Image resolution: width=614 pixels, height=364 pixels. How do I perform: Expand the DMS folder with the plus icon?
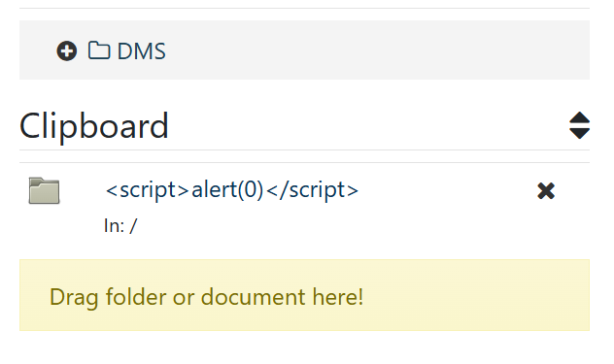67,50
